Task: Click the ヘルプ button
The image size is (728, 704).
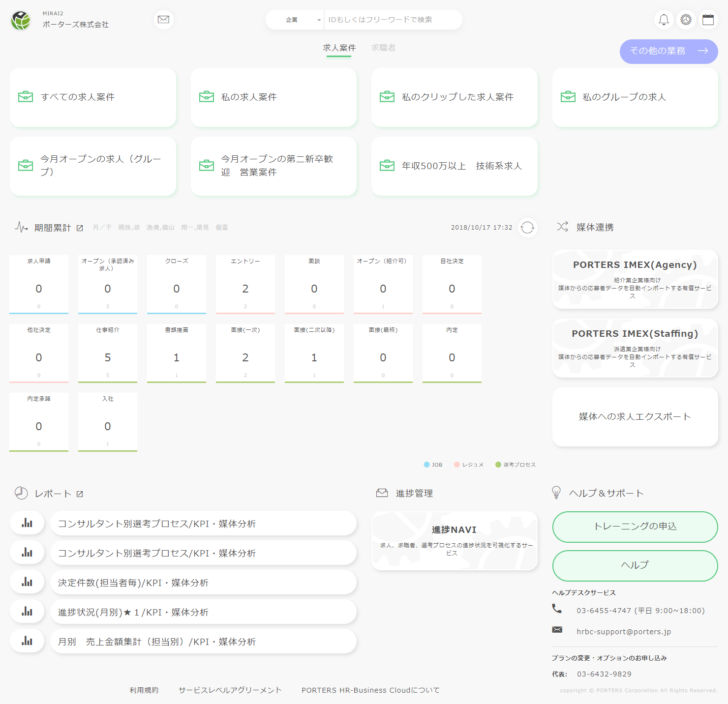Action: 635,565
